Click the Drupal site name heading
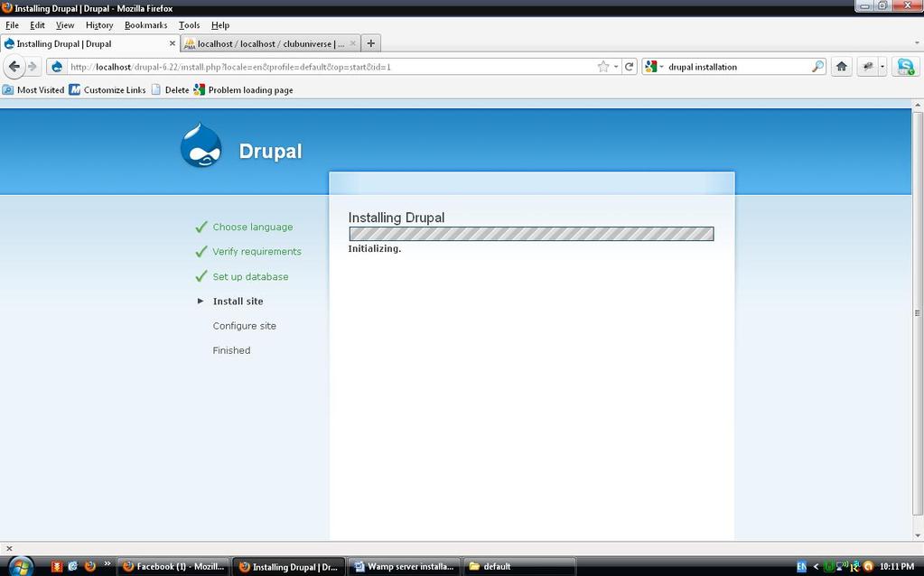Image resolution: width=924 pixels, height=576 pixels. [270, 151]
